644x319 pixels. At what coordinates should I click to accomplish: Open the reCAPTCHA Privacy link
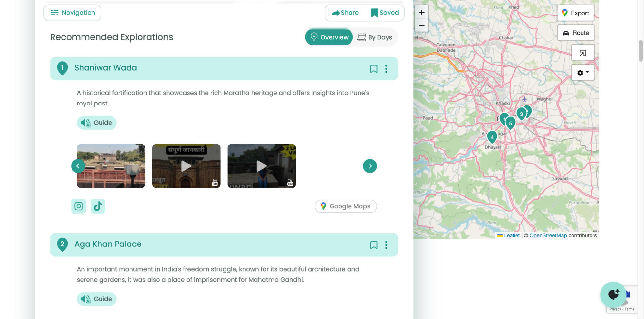(x=615, y=309)
